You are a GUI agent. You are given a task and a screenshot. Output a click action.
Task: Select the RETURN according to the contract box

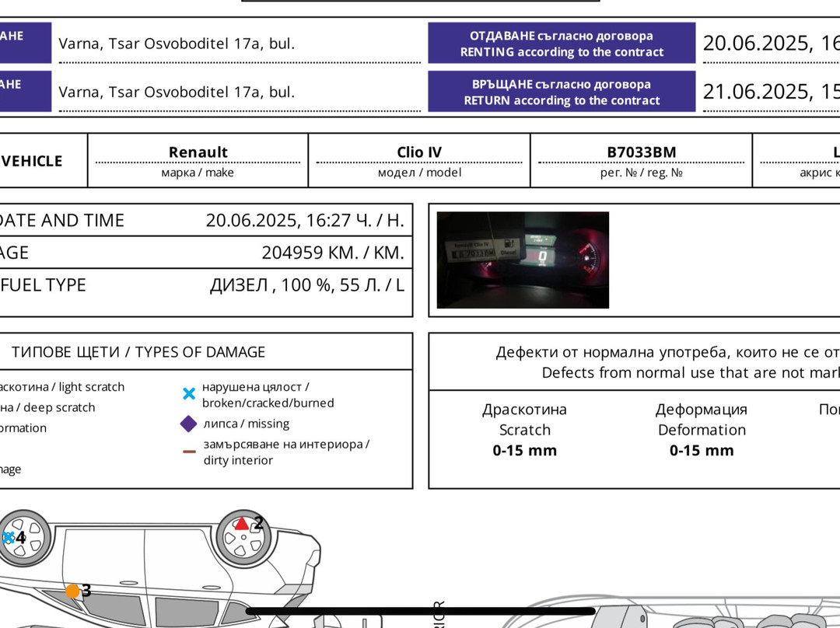[561, 92]
